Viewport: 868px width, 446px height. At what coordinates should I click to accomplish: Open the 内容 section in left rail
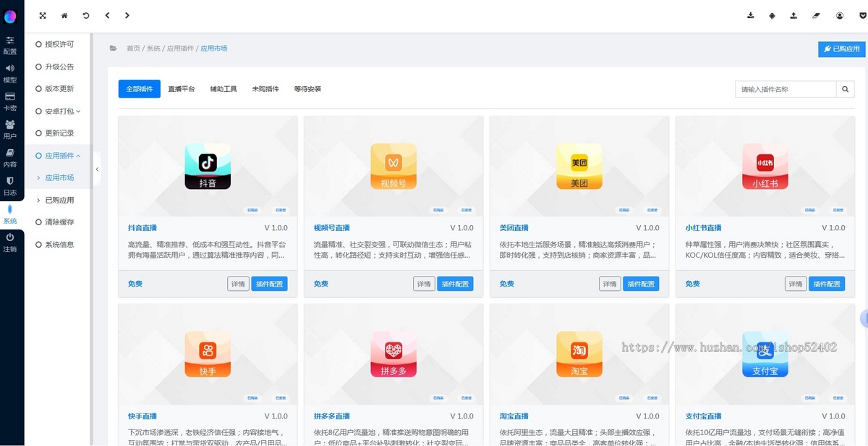coord(10,158)
